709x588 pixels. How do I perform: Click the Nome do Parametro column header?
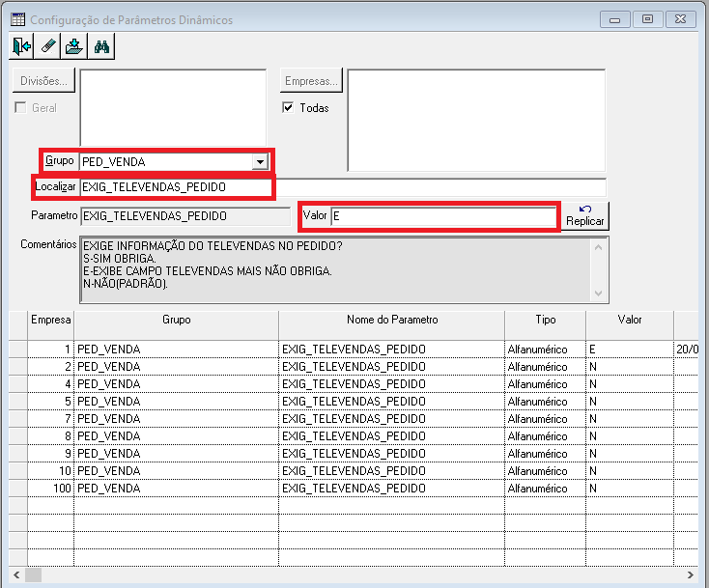point(392,325)
